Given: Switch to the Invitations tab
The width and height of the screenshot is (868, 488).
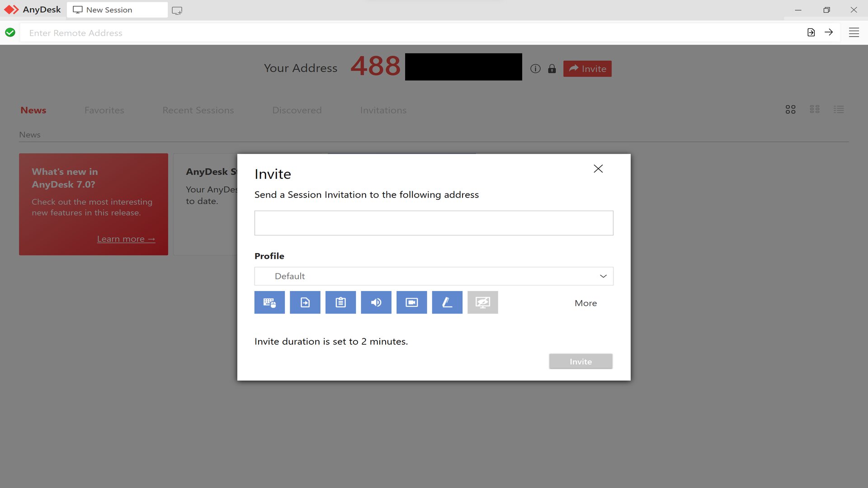Looking at the screenshot, I should click(383, 110).
